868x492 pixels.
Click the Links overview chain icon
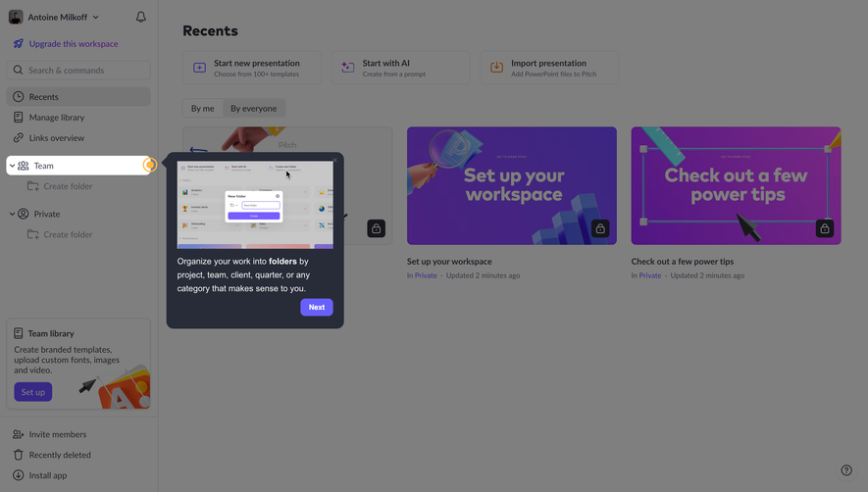[x=19, y=138]
